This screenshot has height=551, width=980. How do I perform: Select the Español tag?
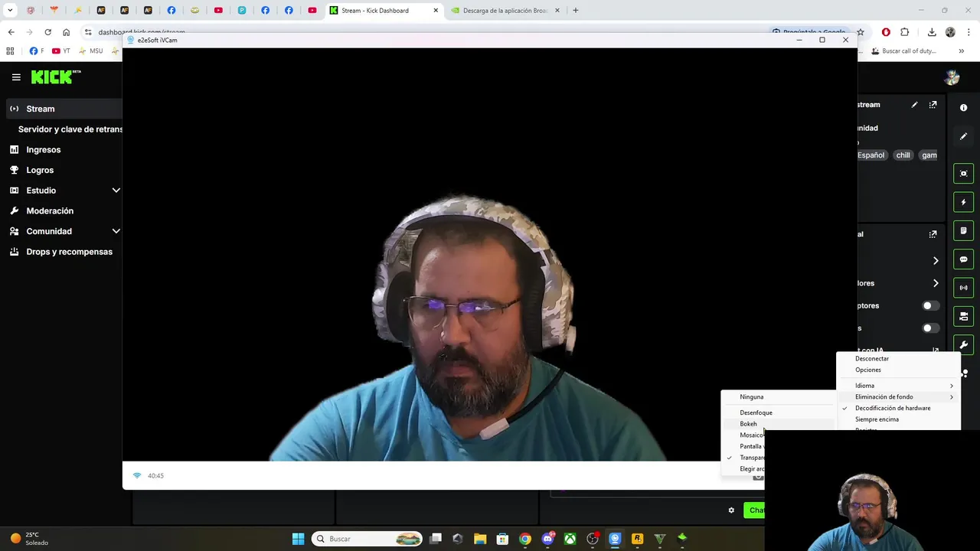point(871,155)
